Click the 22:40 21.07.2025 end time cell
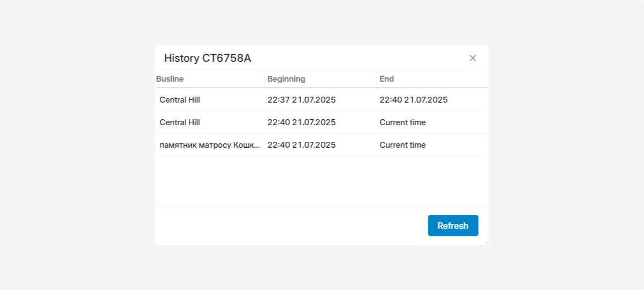 pos(413,100)
